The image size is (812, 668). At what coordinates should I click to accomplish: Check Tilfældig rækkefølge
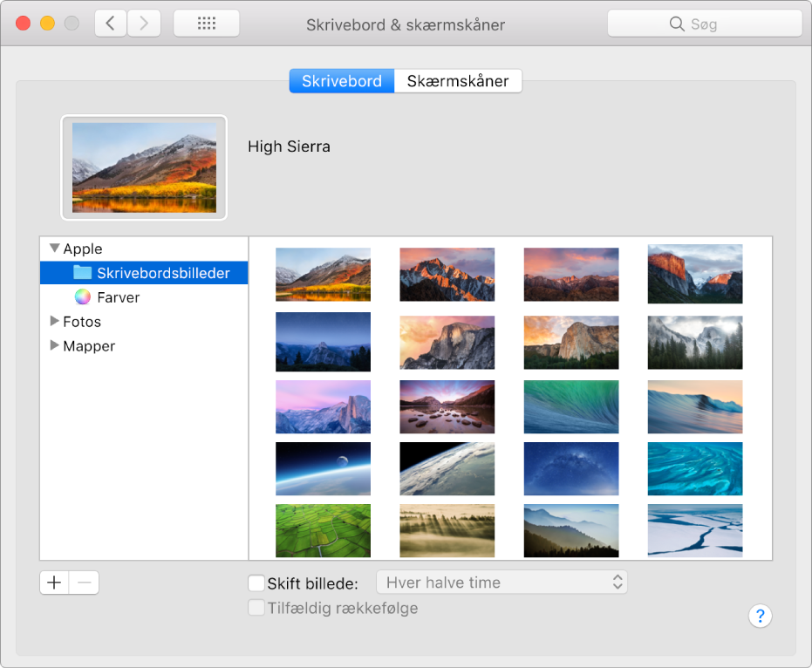pos(256,608)
